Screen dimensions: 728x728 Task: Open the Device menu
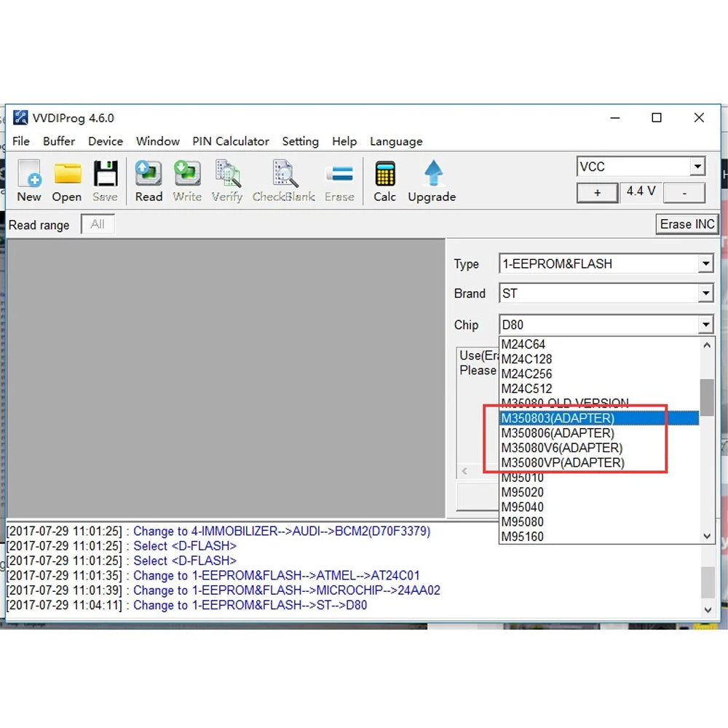coord(106,141)
